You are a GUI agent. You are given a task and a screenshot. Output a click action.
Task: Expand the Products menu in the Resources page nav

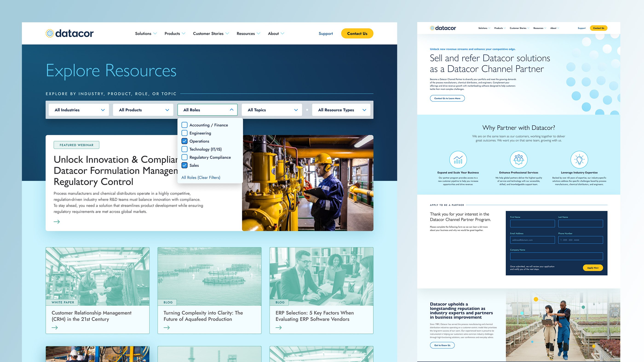[x=175, y=34]
